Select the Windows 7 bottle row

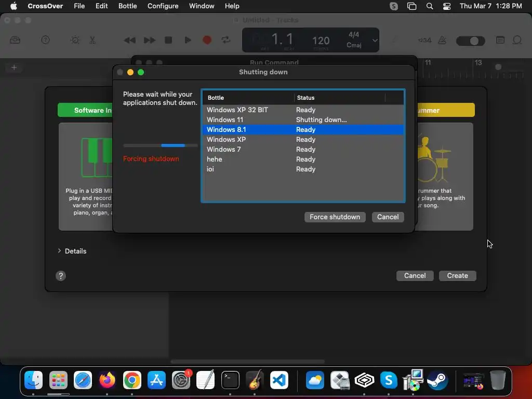303,149
